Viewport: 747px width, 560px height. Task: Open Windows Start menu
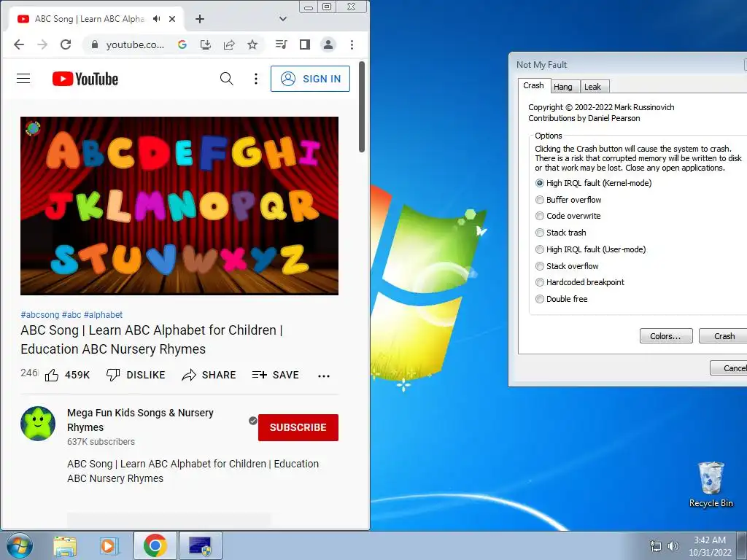20,545
